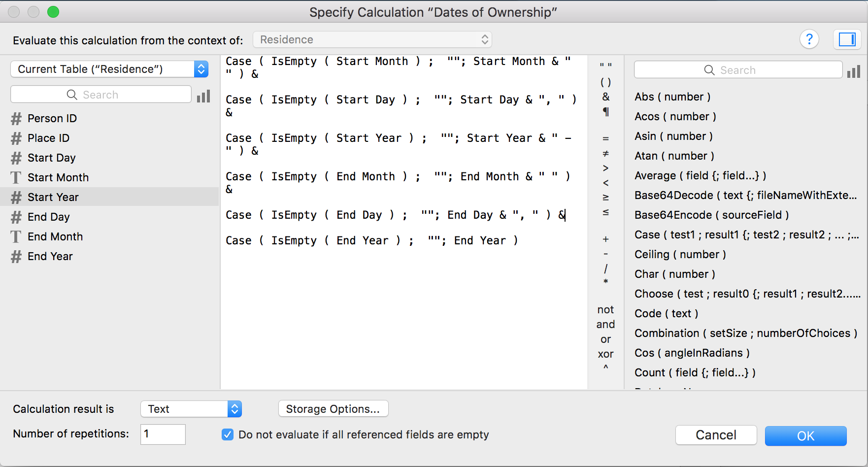Select the Case function in list
Screen dimensions: 868x467
746,235
